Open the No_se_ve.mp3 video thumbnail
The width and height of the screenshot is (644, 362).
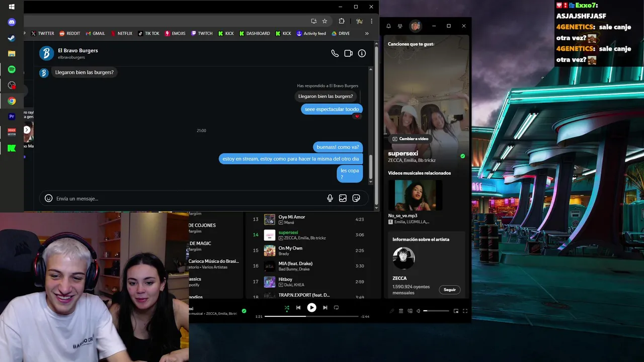pos(415,195)
